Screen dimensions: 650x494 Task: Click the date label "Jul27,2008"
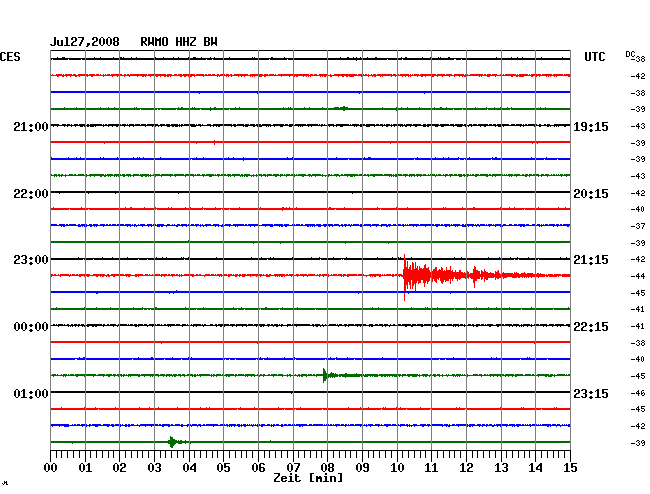[85, 42]
